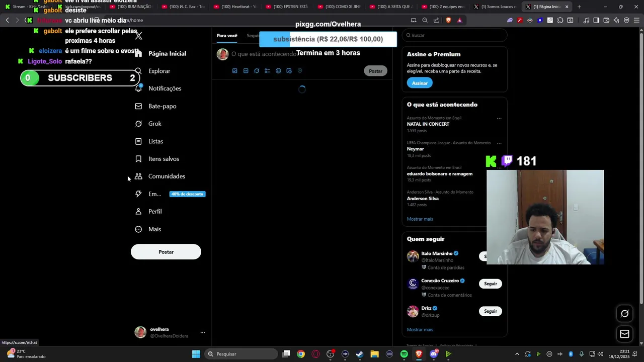Open the emoji picker in composer
644x362 pixels.
(x=278, y=71)
